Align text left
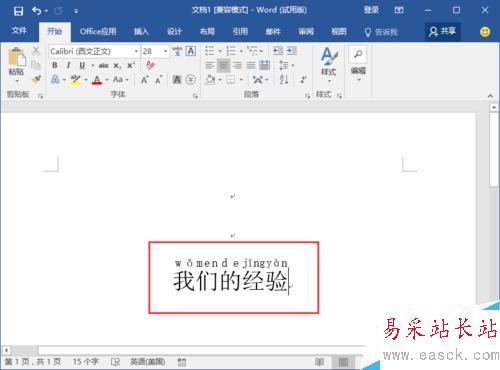Image resolution: width=500 pixels, height=370 pixels. (x=210, y=65)
